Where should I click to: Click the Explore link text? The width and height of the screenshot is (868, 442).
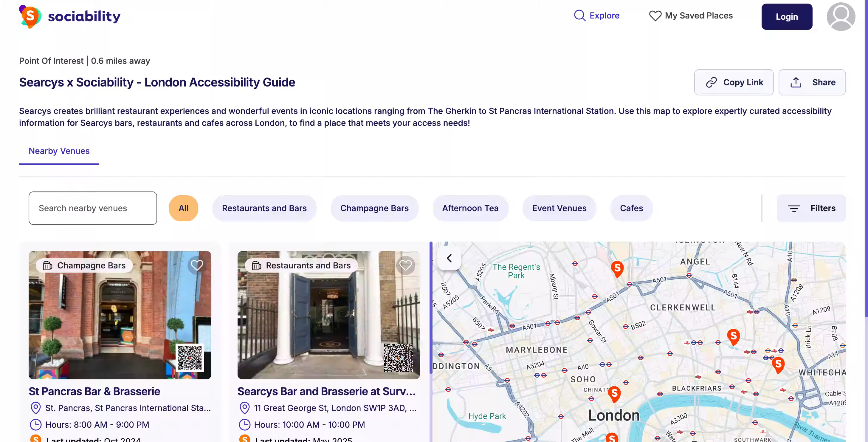tap(604, 16)
